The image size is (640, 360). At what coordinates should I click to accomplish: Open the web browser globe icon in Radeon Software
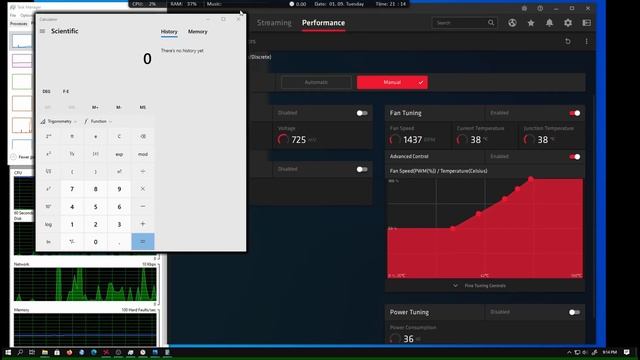click(512, 23)
